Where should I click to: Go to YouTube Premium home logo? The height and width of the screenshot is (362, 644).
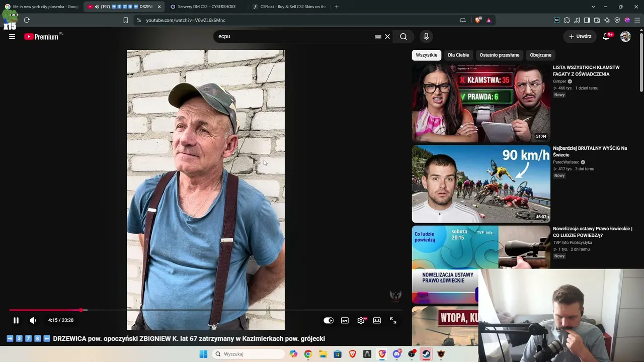[41, 37]
